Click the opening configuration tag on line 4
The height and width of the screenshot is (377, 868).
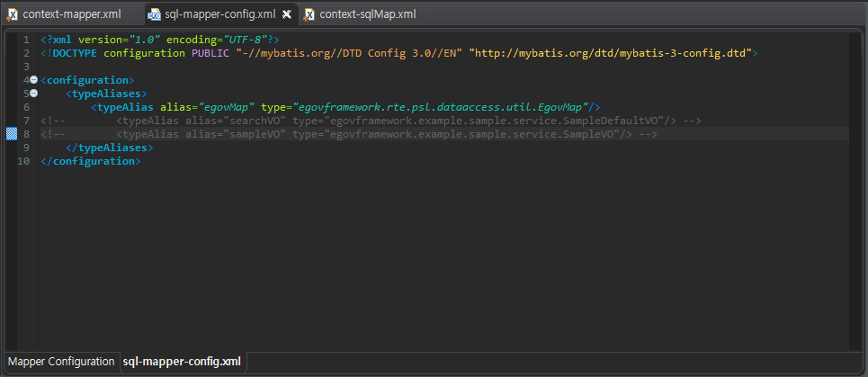pyautogui.click(x=87, y=80)
